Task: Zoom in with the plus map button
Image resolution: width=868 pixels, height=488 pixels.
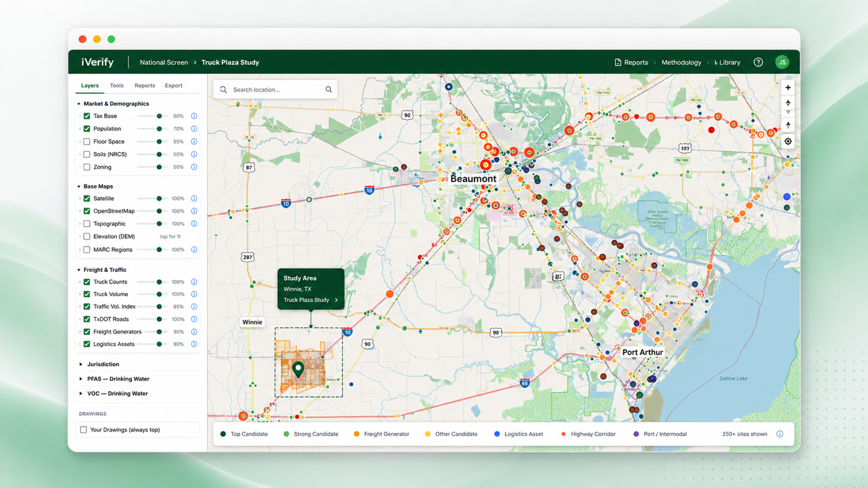Action: pos(788,87)
